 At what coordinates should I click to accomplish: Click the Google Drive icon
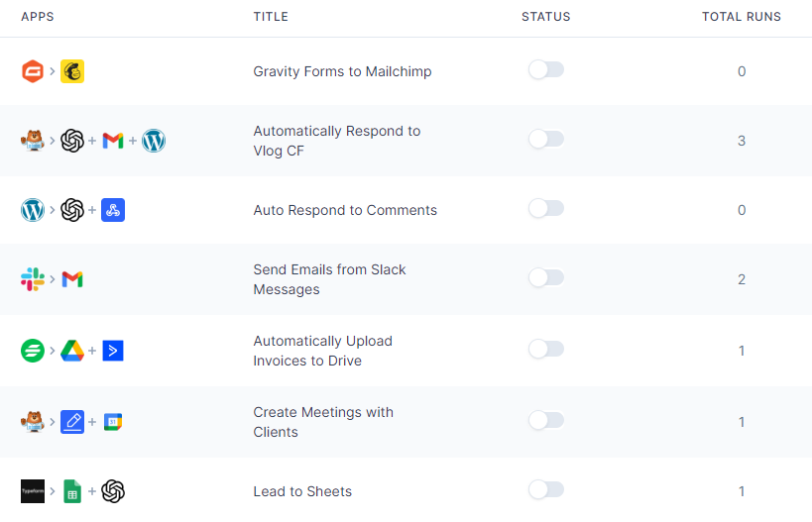pos(72,351)
